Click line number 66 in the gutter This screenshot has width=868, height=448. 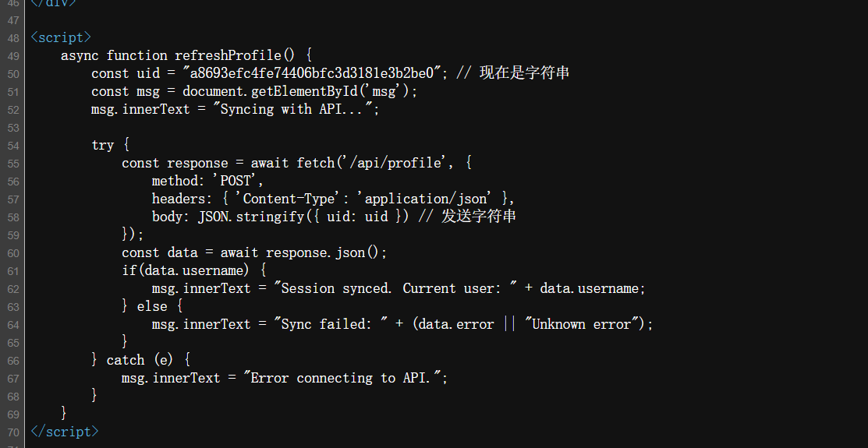point(12,361)
